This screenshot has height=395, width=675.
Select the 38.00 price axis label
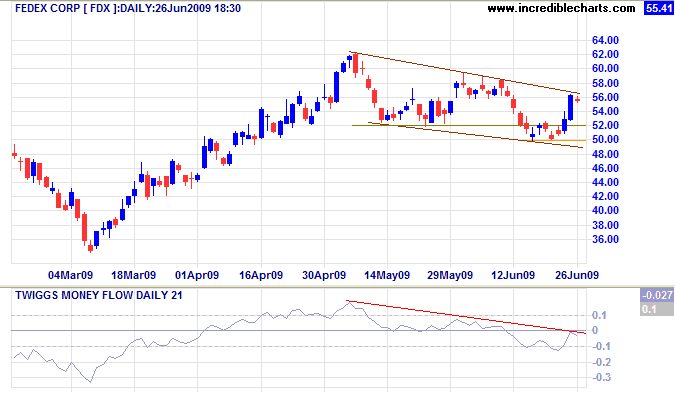point(605,225)
